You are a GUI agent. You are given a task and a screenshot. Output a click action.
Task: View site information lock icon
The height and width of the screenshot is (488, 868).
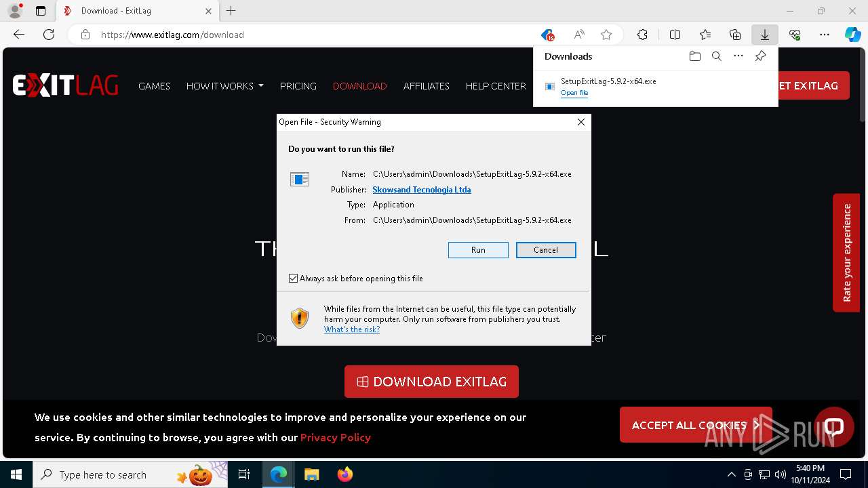pyautogui.click(x=85, y=35)
